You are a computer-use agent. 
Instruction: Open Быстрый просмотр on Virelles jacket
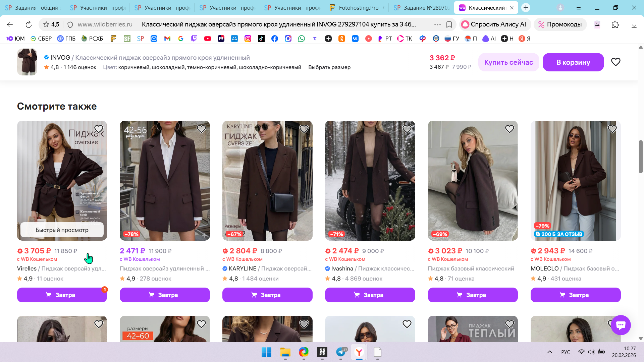62,230
